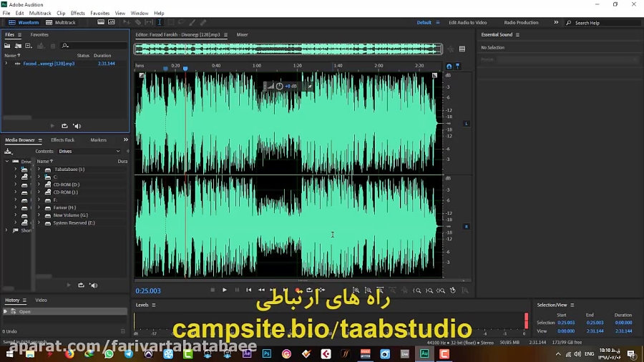Image resolution: width=644 pixels, height=362 pixels.
Task: Switch to the Mixer tab
Action: coord(243,35)
